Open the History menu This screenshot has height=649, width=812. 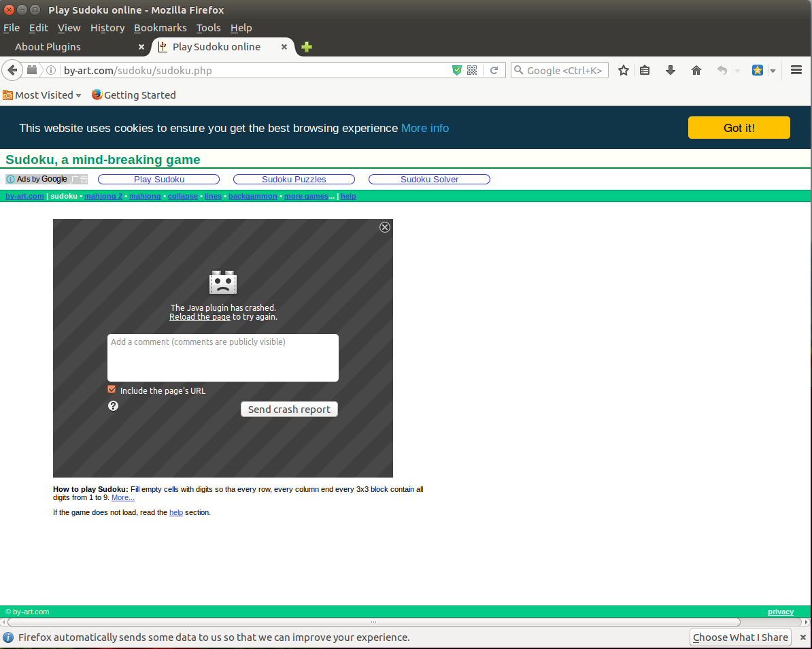107,28
